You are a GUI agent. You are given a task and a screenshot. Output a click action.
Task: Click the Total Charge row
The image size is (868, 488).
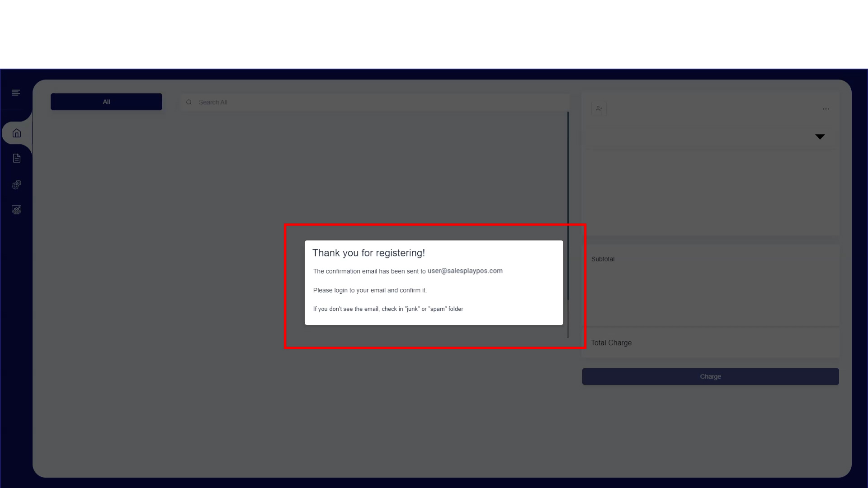[x=611, y=343]
